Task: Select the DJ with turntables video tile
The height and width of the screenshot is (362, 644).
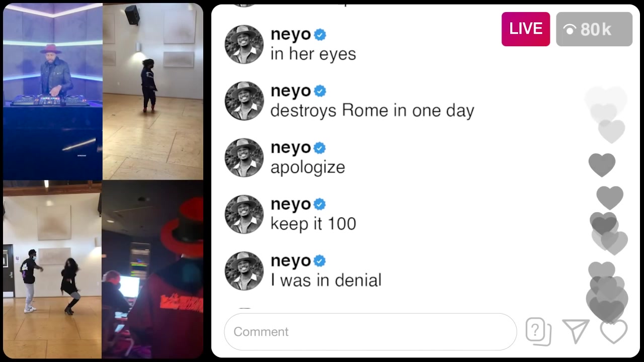Action: click(x=52, y=92)
